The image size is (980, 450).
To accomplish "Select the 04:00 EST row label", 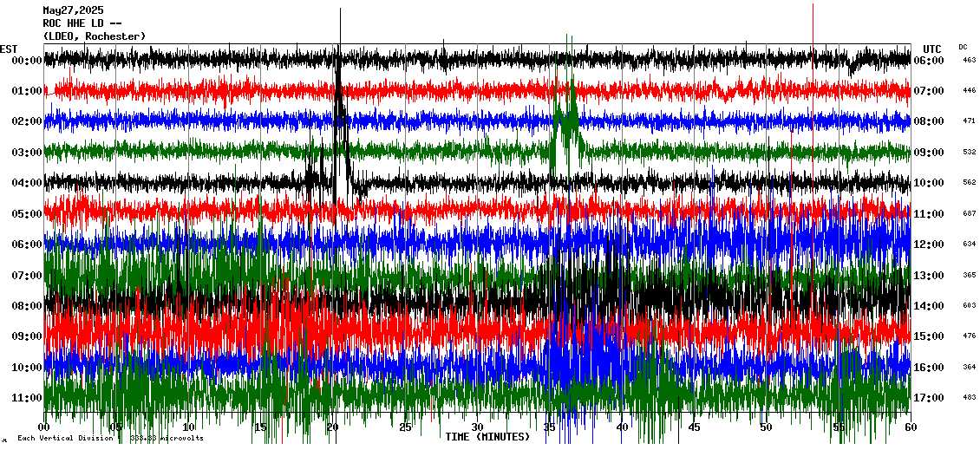I will tap(28, 183).
